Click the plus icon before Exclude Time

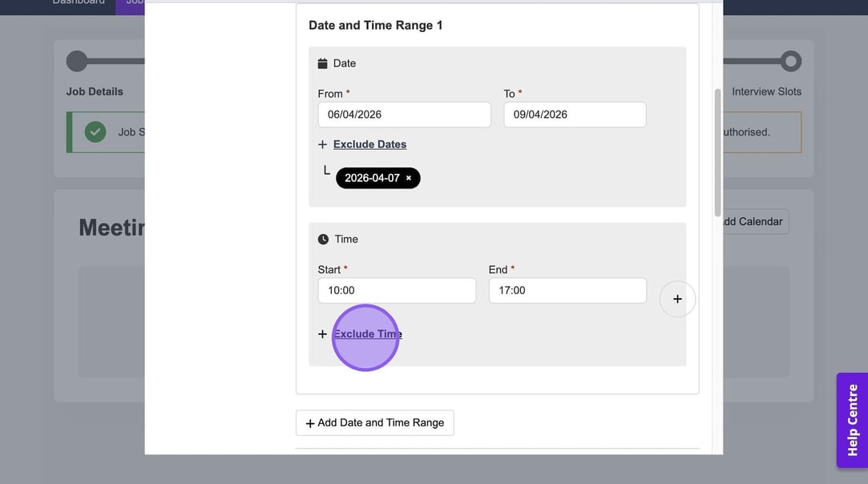(322, 334)
